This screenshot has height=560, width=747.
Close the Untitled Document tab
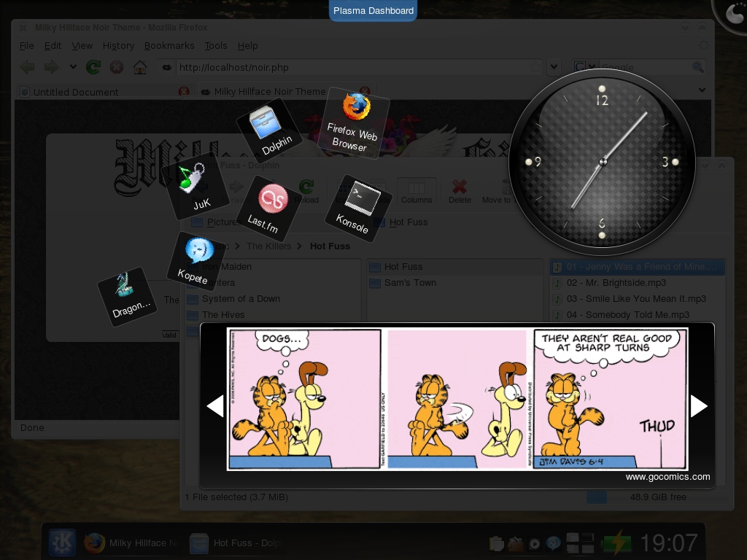click(x=183, y=91)
